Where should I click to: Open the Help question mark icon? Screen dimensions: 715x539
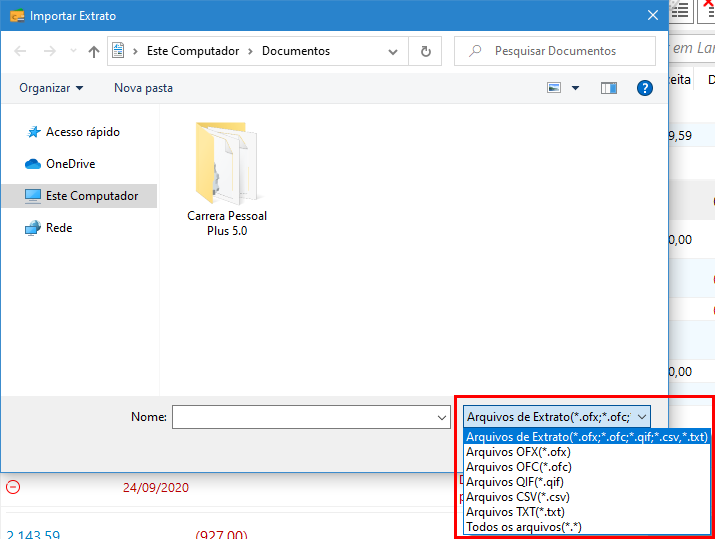coord(645,88)
